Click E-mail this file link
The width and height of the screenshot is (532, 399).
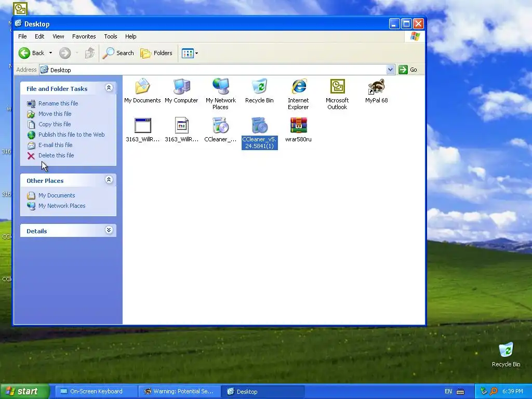click(55, 145)
